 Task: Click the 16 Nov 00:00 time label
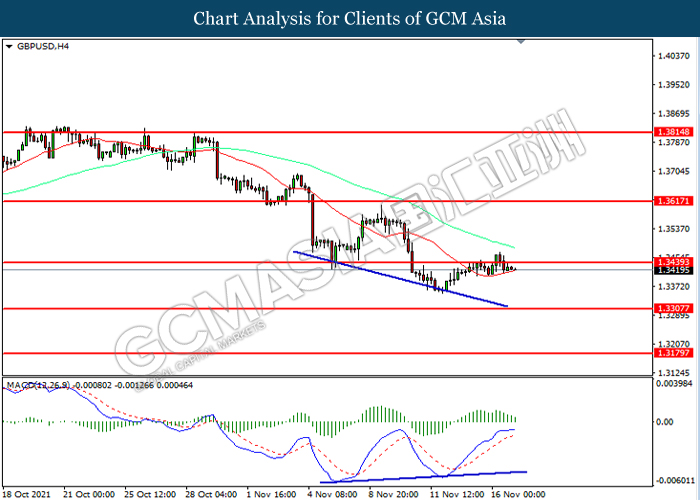[x=518, y=494]
